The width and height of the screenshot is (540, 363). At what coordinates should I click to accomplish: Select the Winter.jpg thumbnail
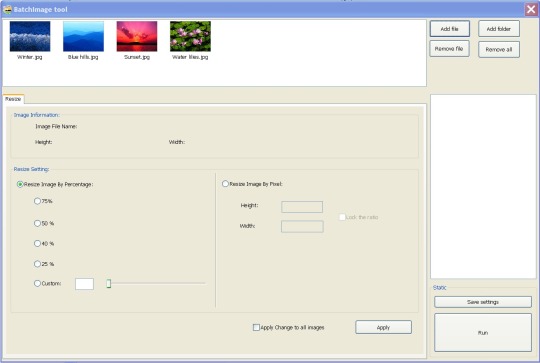(30, 36)
